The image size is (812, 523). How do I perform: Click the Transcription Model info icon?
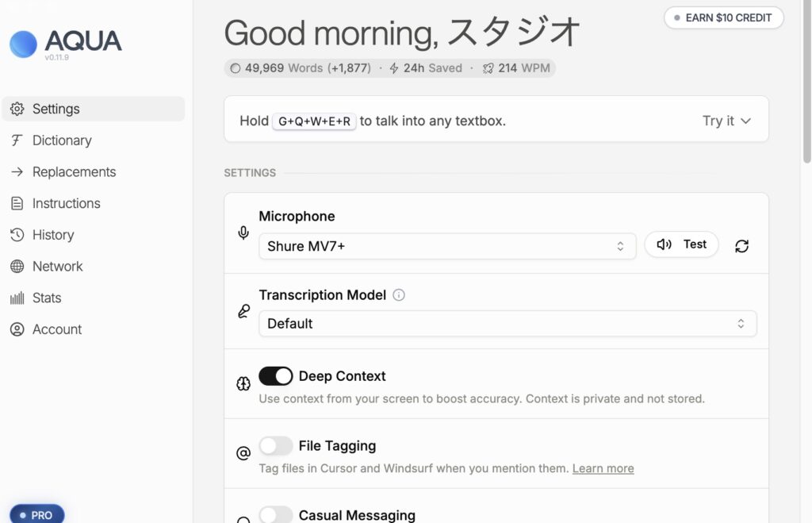[x=399, y=295]
